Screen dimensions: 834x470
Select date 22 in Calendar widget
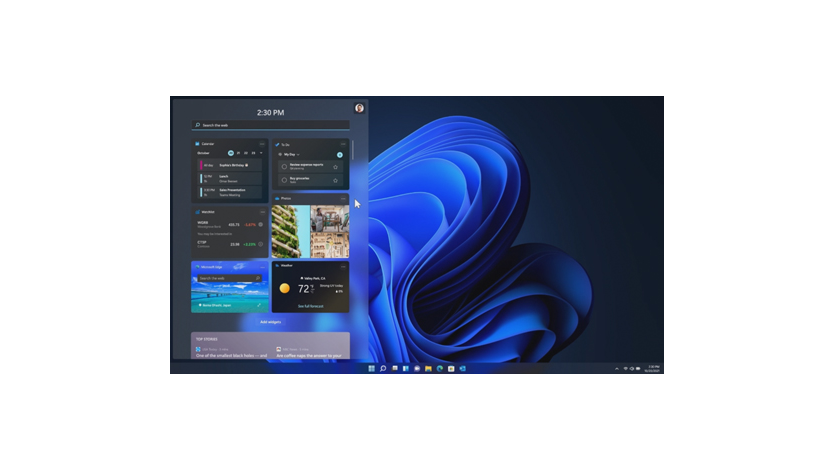246,153
